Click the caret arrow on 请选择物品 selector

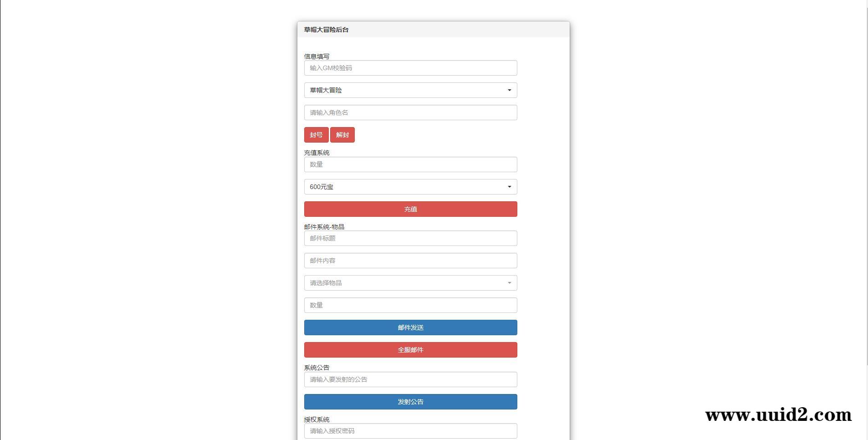tap(509, 283)
